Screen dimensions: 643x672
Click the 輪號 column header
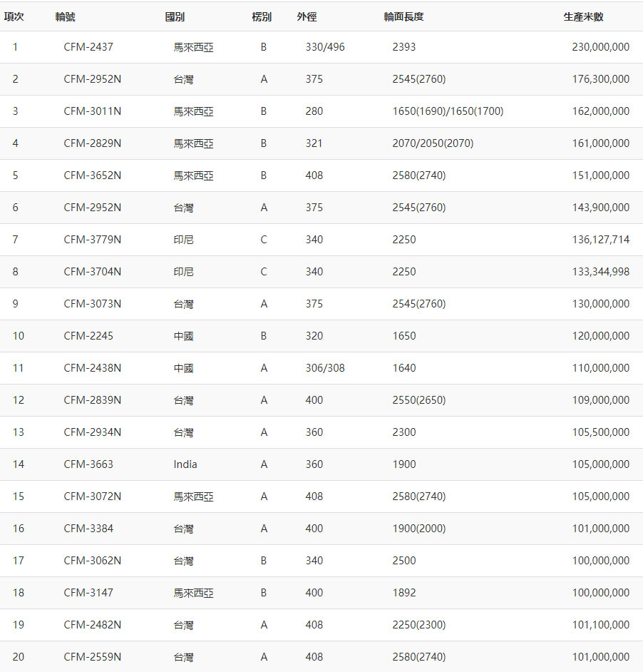(65, 16)
